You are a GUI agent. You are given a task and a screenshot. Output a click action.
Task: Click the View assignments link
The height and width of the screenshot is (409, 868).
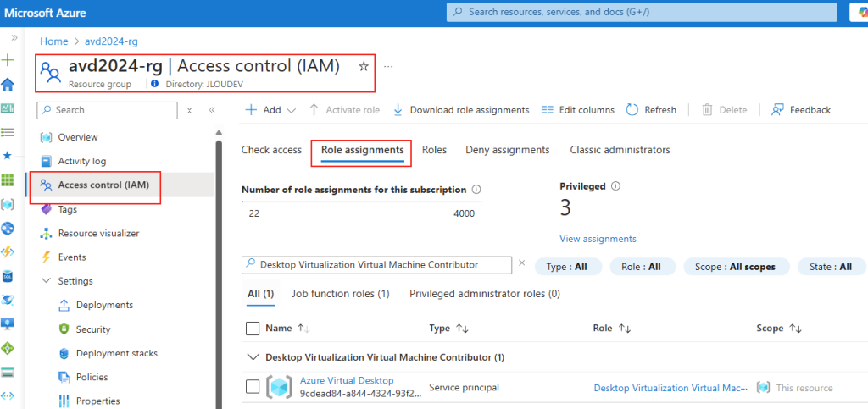pos(598,239)
